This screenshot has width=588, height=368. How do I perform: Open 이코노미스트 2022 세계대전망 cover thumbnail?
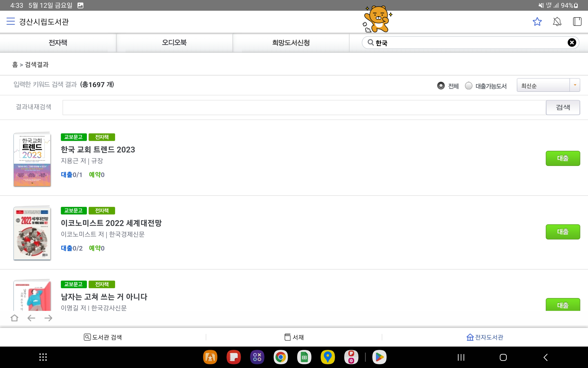(x=32, y=233)
